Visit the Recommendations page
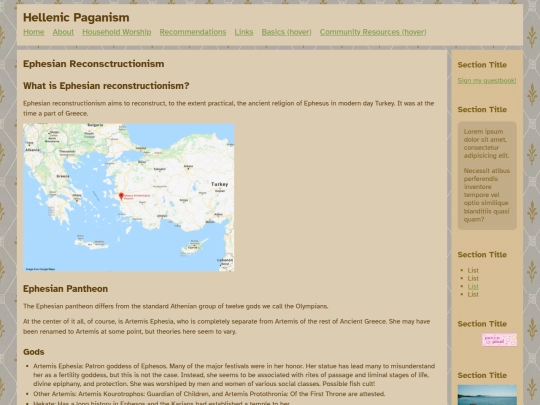 click(x=193, y=32)
